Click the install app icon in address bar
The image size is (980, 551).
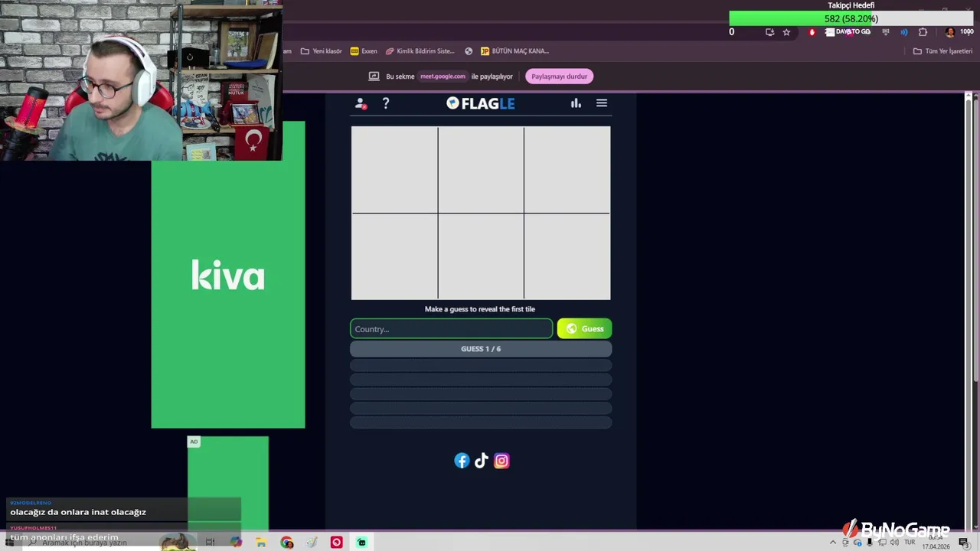click(769, 32)
